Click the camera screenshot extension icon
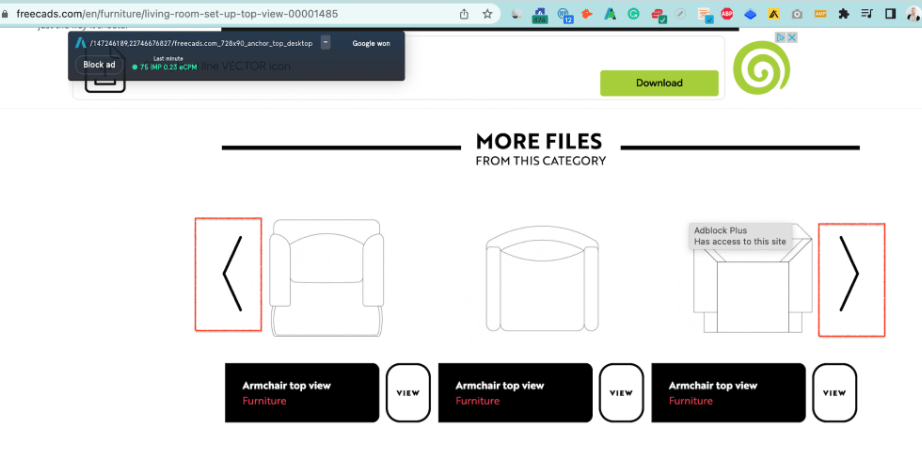Screen dimensions: 922x474 (x=797, y=15)
